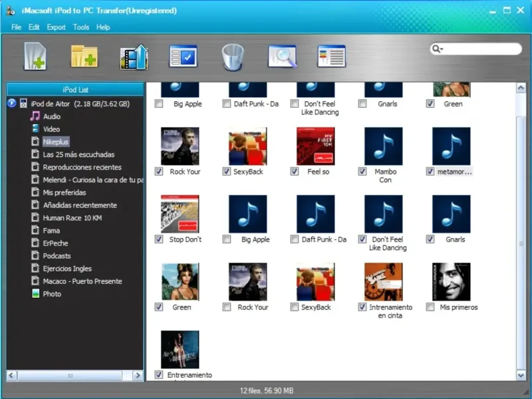The image size is (532, 399).
Task: Open the search options dropdown arrow
Action: point(442,49)
